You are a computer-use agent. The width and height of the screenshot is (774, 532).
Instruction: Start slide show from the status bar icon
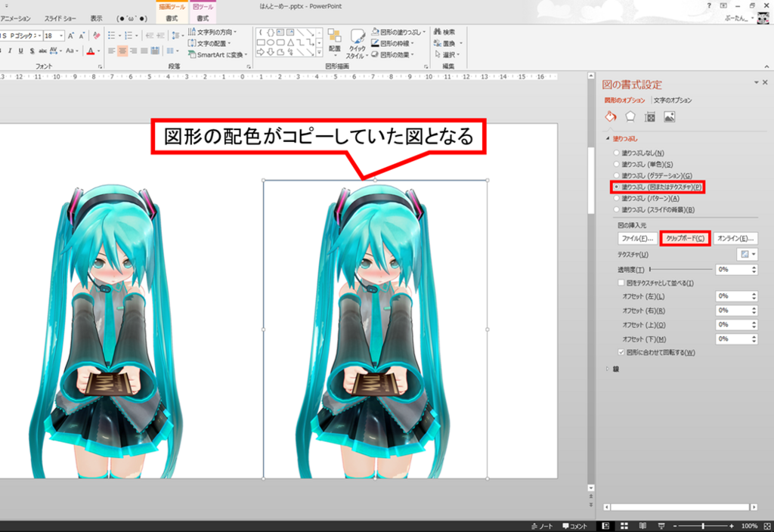pos(661,526)
